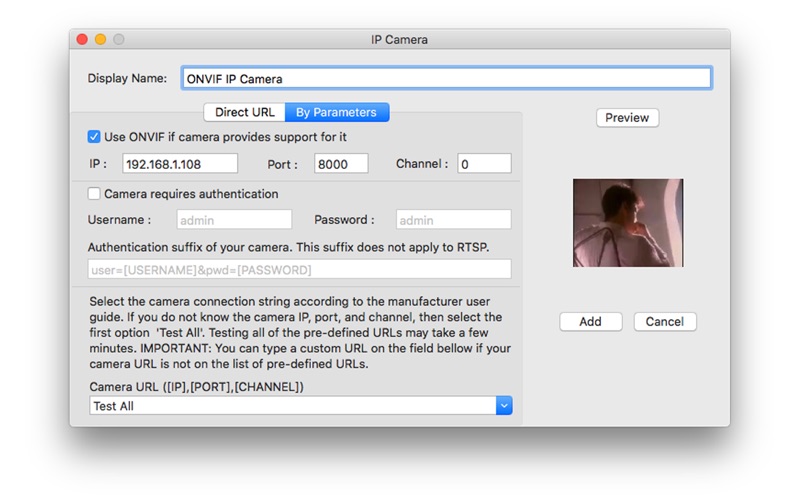The height and width of the screenshot is (500, 800).
Task: Click the Display Name input field
Action: 446,79
